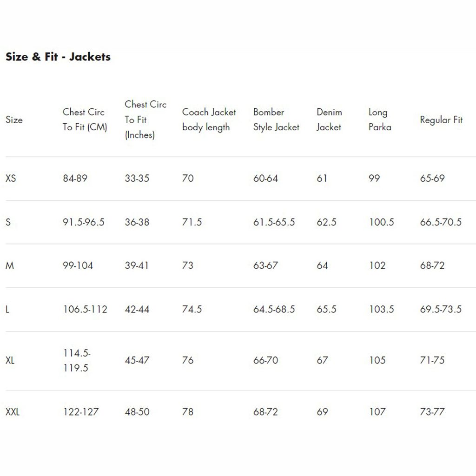Select the Coach Jacket body length header

coord(209,119)
